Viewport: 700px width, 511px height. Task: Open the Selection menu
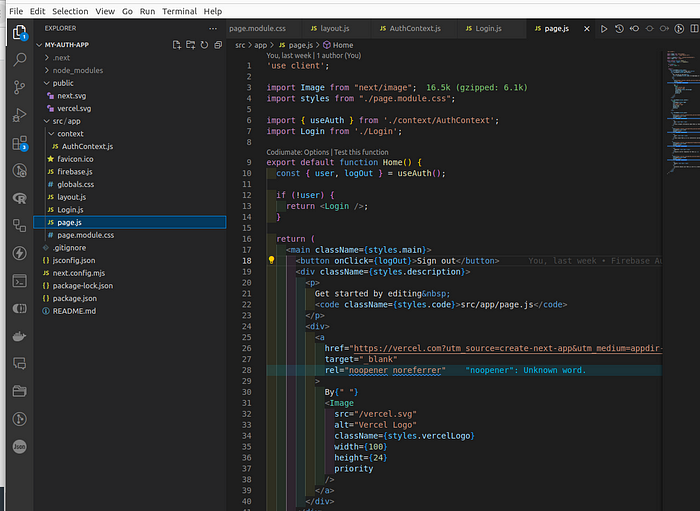click(x=70, y=11)
